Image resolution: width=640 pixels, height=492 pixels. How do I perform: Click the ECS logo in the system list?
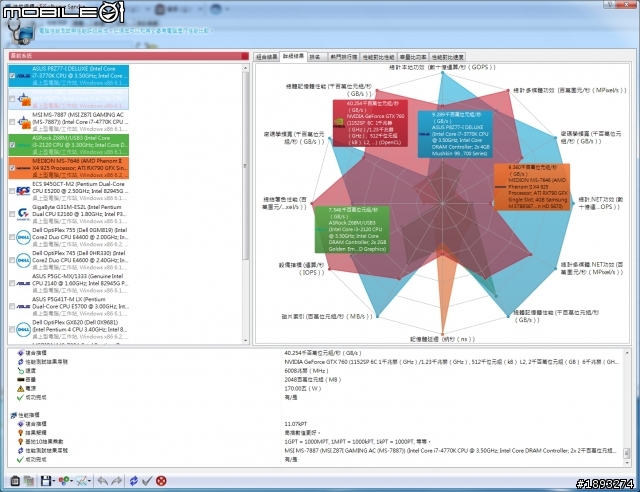pyautogui.click(x=23, y=191)
